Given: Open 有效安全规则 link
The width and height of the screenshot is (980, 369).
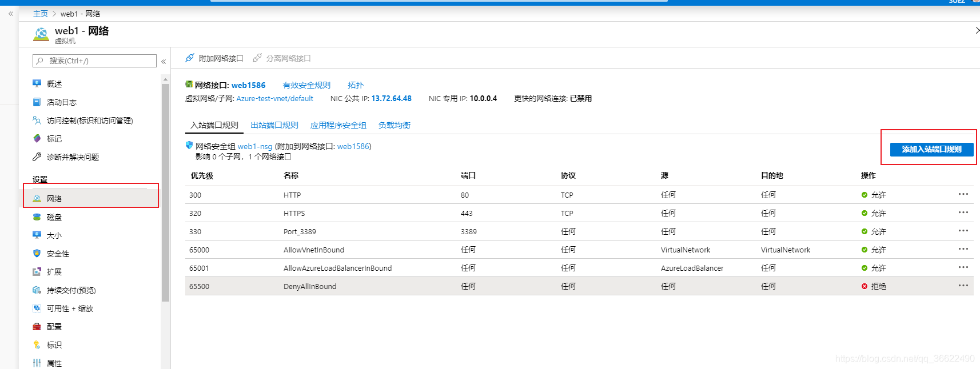Looking at the screenshot, I should coord(306,85).
